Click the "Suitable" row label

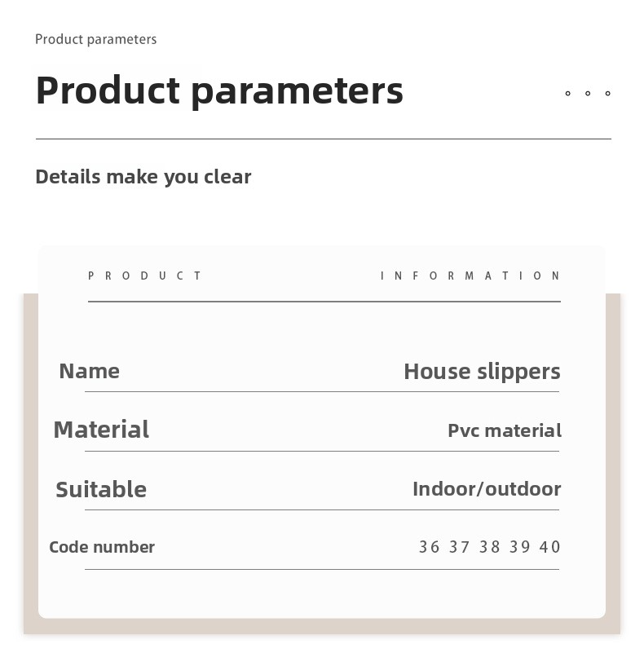point(101,489)
